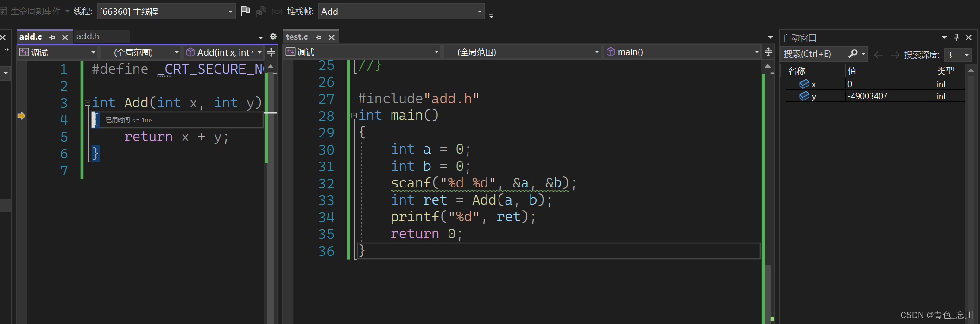Open the thread [66360] dropdown

click(230, 12)
